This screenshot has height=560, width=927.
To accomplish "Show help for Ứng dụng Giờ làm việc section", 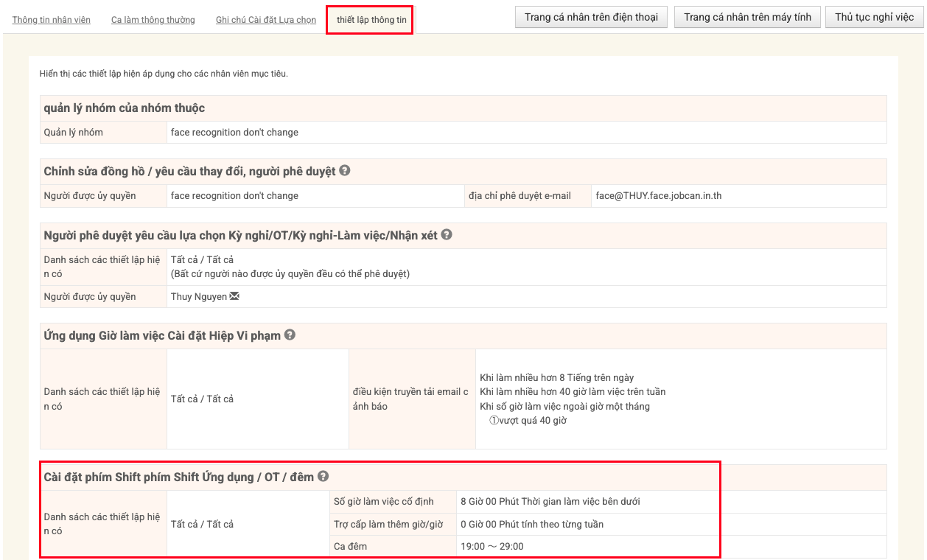I will pos(290,335).
